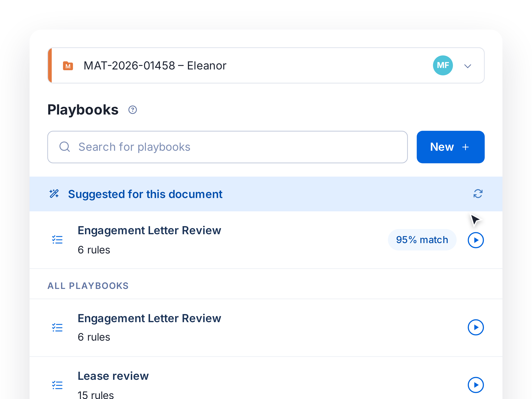Image resolution: width=532 pixels, height=399 pixels.
Task: Run the Lease review playbook
Action: click(476, 385)
